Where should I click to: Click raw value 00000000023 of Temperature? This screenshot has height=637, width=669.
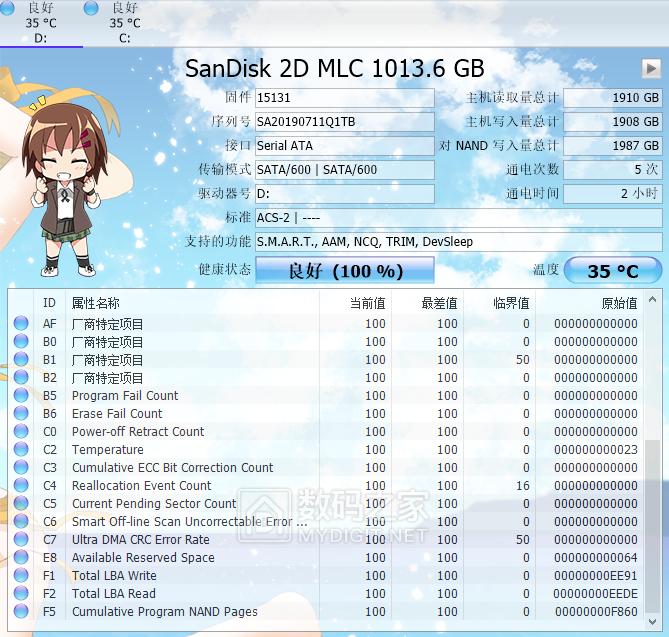point(596,449)
